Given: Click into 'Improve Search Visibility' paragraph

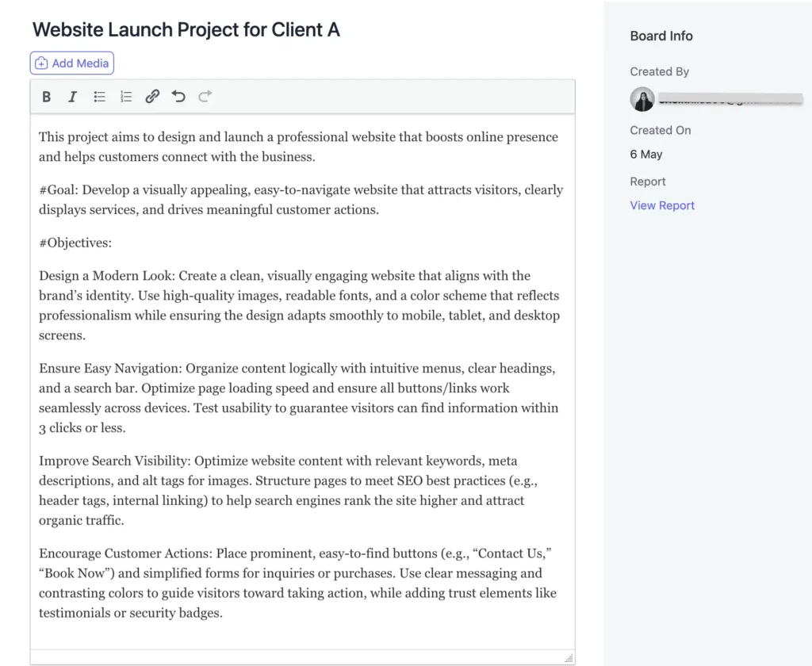Looking at the screenshot, I should (288, 491).
